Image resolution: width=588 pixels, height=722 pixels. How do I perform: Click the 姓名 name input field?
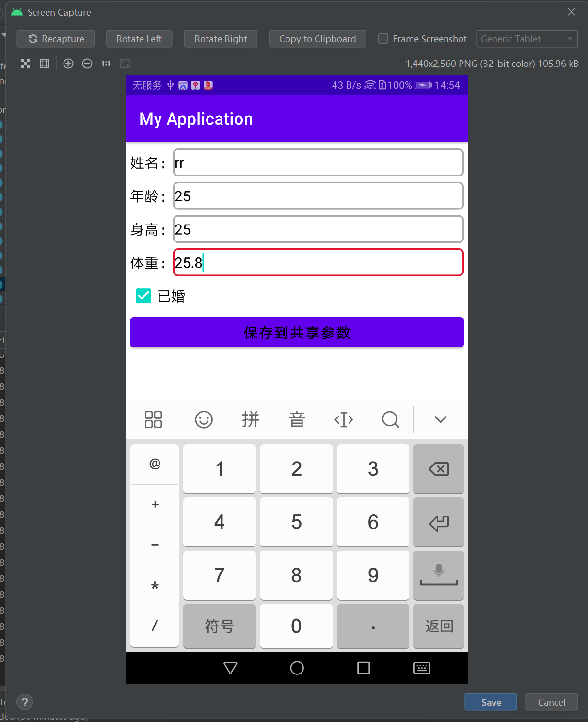318,163
